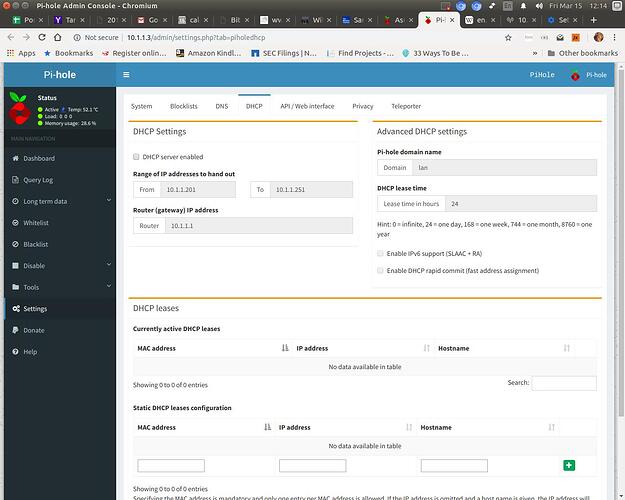
Task: Open Dashboard from the sidebar
Action: pyautogui.click(x=38, y=158)
